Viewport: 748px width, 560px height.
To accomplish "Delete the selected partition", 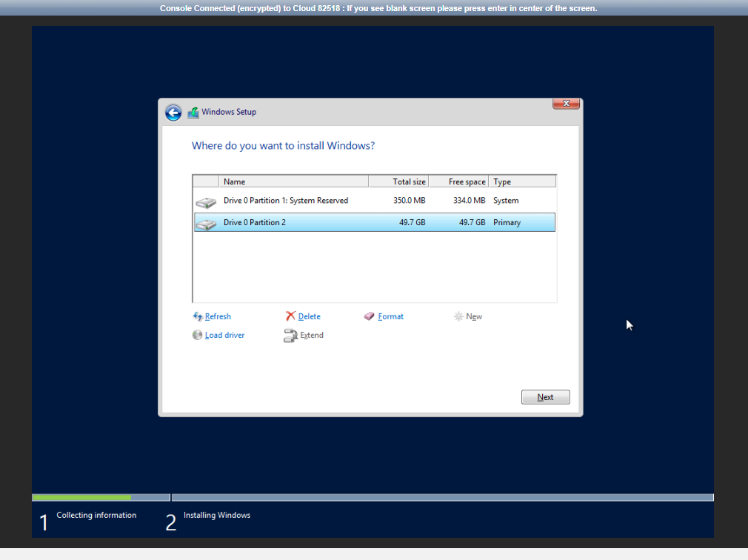I will [309, 316].
